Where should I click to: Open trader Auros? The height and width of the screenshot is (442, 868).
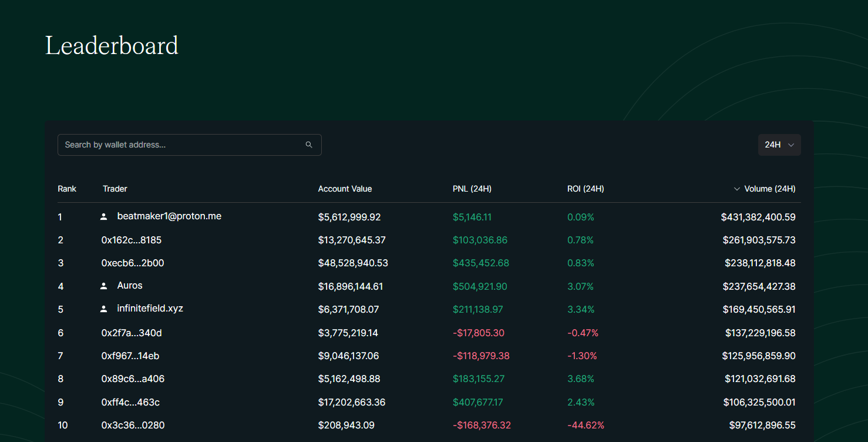pos(130,286)
